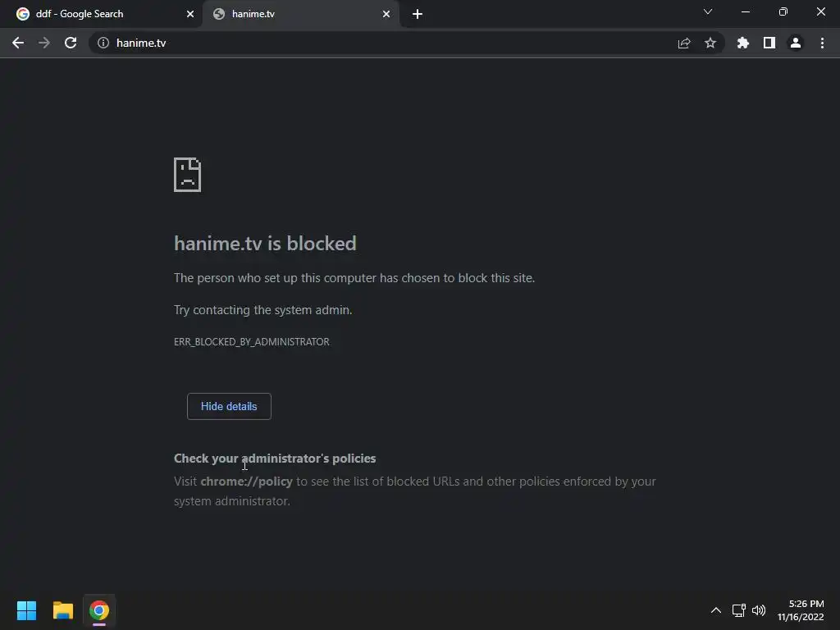This screenshot has width=840, height=630.
Task: Share this page using the share icon
Action: click(x=684, y=43)
